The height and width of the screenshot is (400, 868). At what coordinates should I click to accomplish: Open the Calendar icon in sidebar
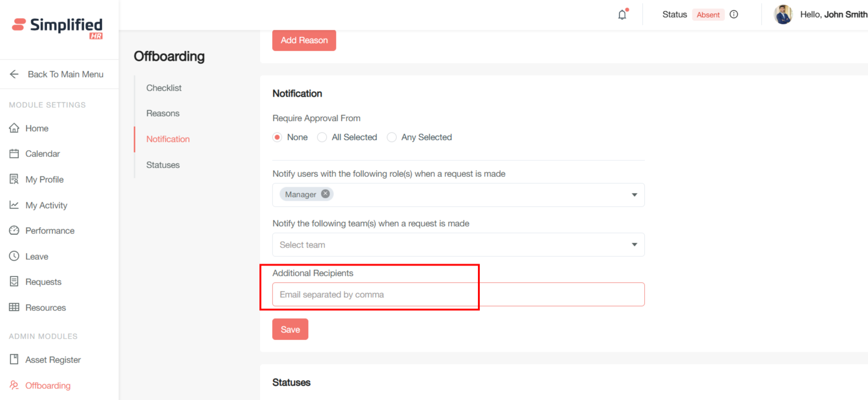coord(14,153)
